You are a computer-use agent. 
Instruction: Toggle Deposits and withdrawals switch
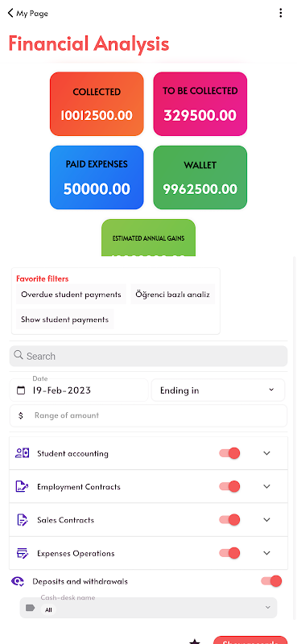tap(271, 580)
